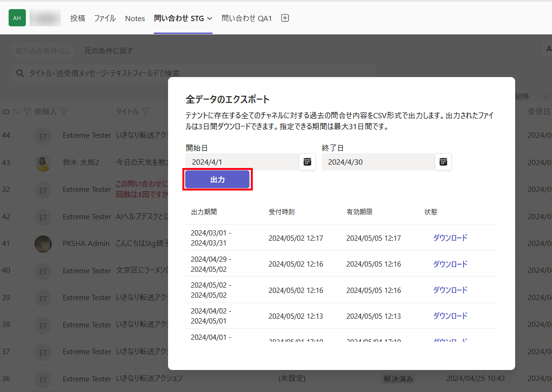Switch to the 投稿 tab
Viewport: 552px width, 392px height.
point(78,18)
